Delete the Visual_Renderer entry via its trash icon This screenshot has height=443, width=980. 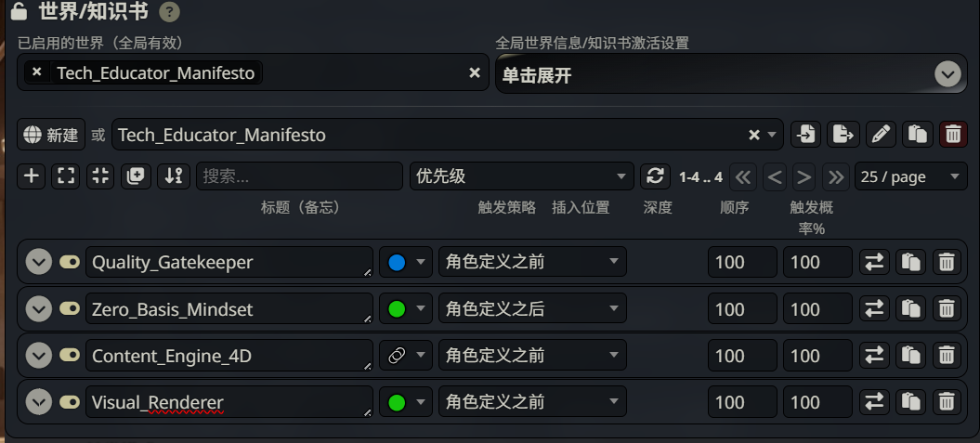click(x=946, y=402)
